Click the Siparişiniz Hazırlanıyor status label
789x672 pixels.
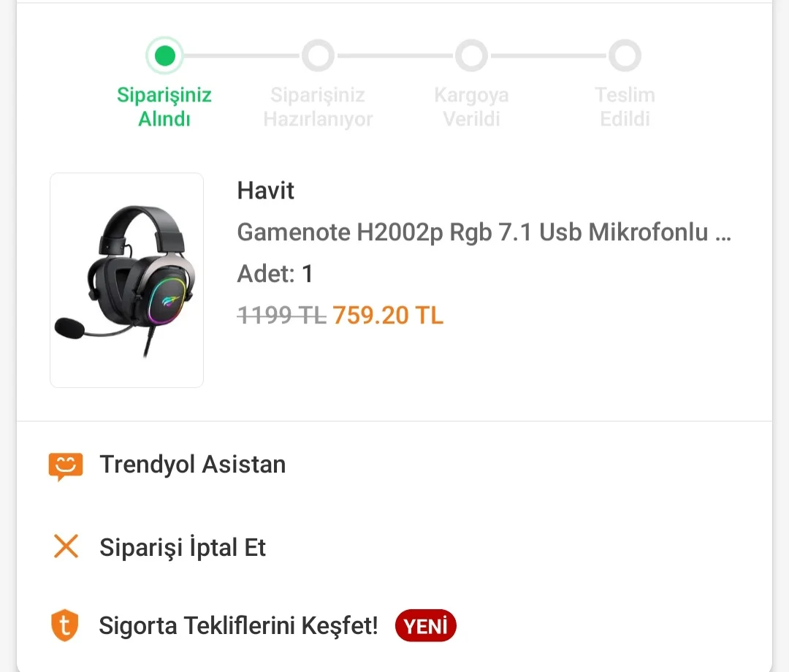coord(318,107)
